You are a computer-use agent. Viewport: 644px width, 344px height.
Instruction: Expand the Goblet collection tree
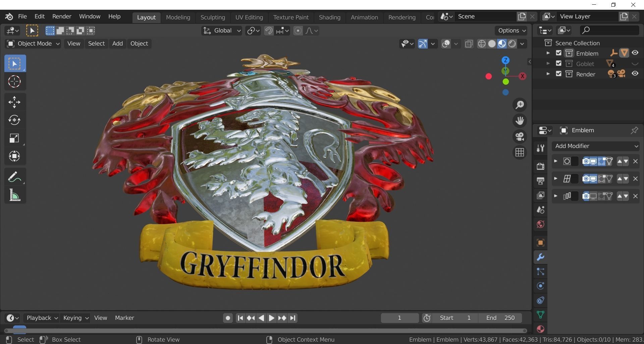(548, 63)
